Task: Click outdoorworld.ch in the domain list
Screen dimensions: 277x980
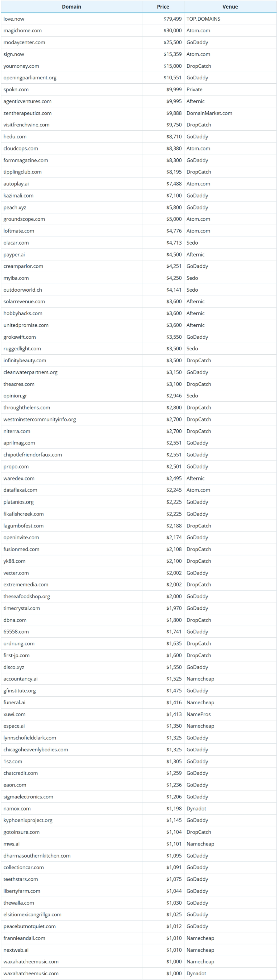Action: click(x=23, y=290)
